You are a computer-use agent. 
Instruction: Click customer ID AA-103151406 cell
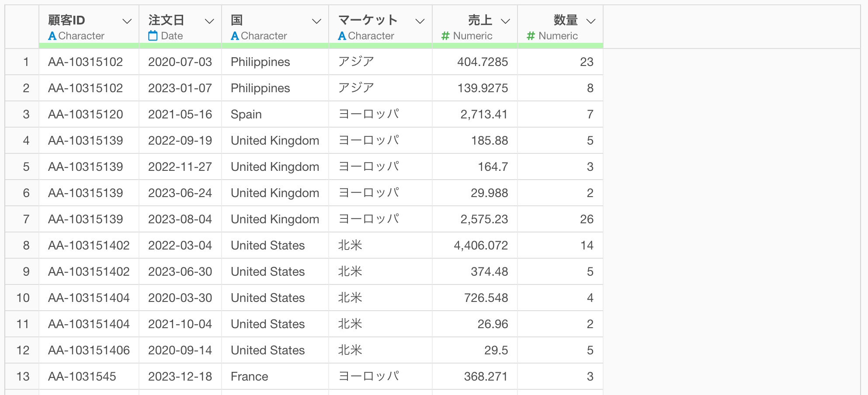(x=89, y=350)
